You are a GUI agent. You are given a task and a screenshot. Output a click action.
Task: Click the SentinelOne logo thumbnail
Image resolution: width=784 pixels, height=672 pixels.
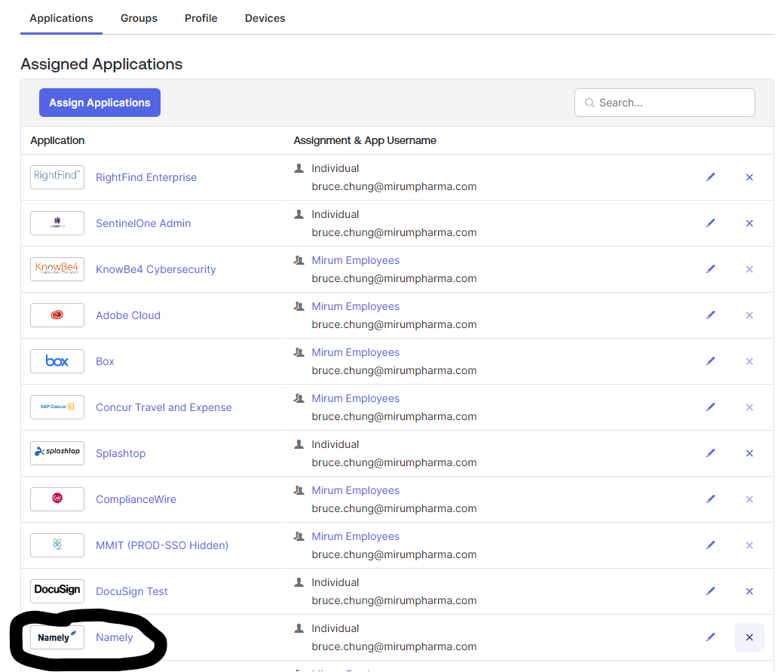[x=57, y=223]
